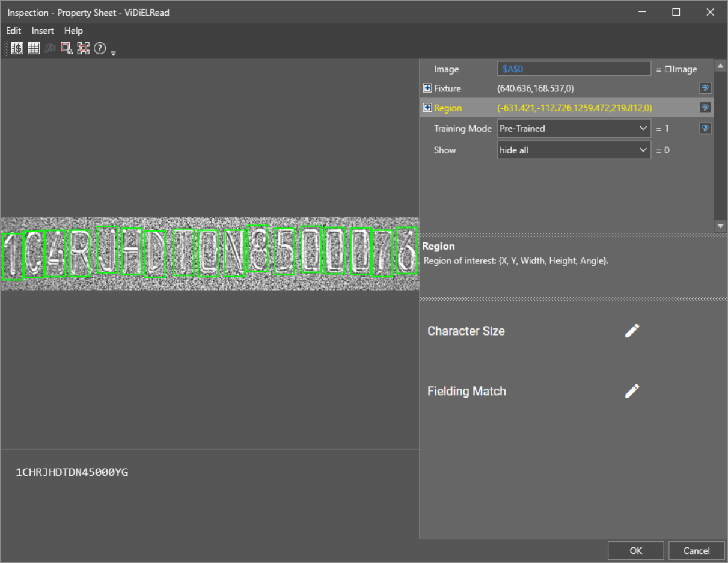Expand the Region property row
This screenshot has height=563, width=728.
pos(427,108)
